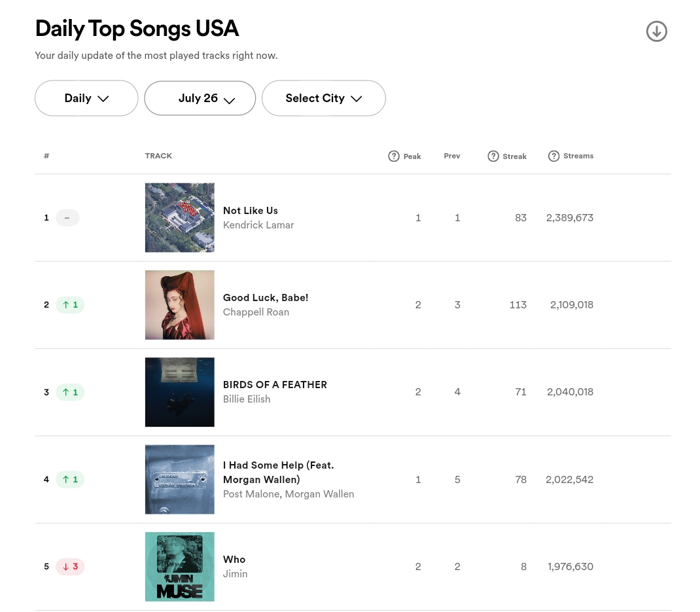Click the Not Like Us album cover
This screenshot has width=700, height=612.
click(x=179, y=217)
